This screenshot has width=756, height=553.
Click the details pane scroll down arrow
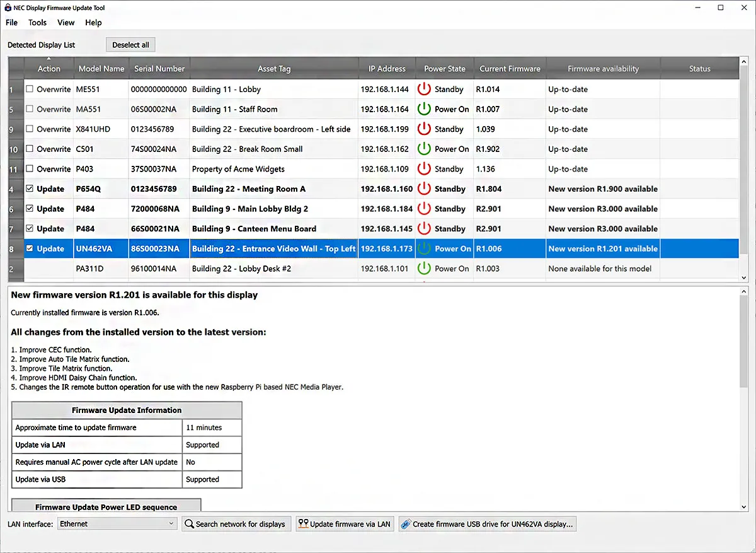[744, 508]
